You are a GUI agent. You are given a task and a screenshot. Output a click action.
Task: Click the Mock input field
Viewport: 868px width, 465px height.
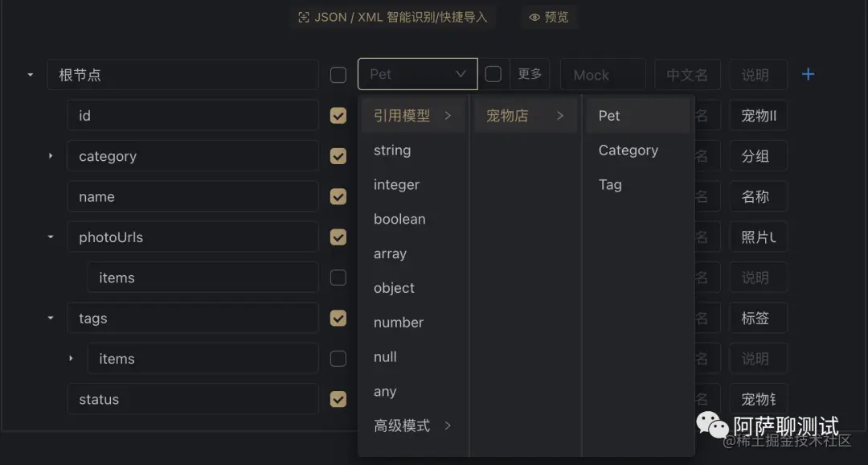click(x=602, y=74)
